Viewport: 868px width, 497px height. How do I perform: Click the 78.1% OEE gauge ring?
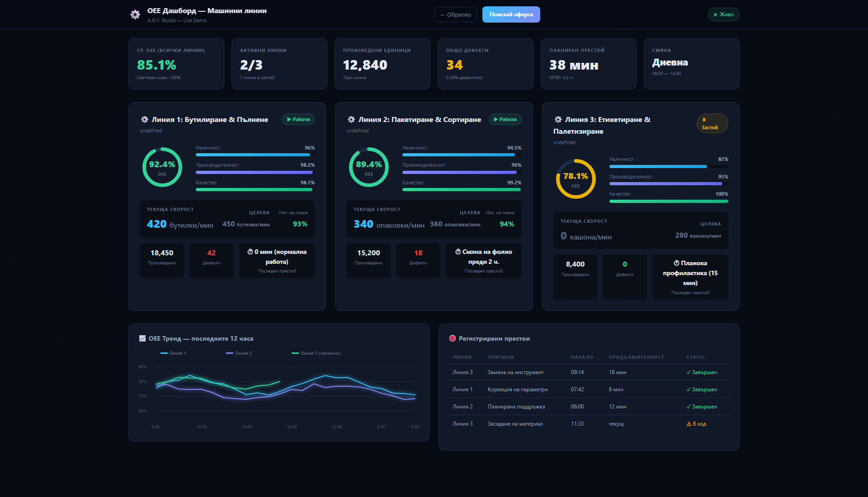[x=576, y=179]
